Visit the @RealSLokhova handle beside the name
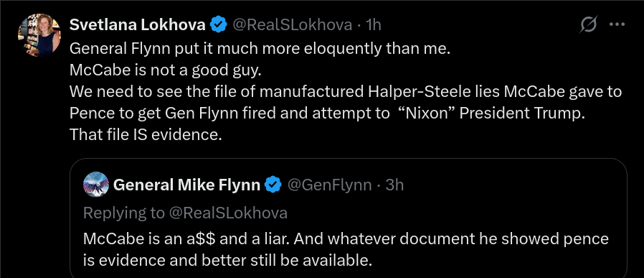Screen dimensions: 644x278 293,25
